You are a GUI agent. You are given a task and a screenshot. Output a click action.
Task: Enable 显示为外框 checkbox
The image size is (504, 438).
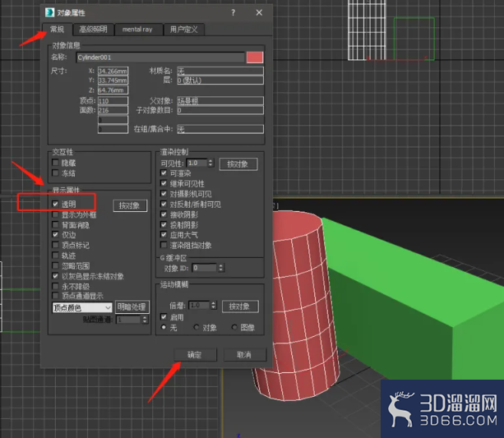[55, 214]
